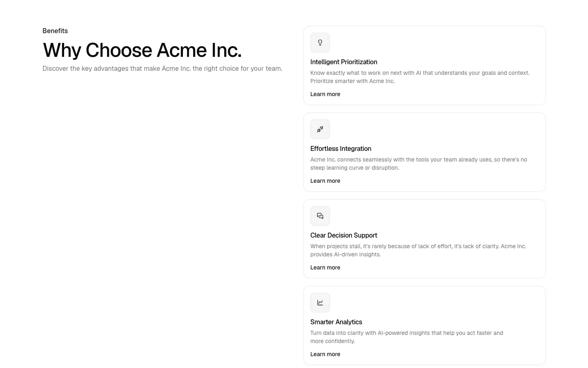Click the Discover the key advantages subtitle

[x=163, y=69]
